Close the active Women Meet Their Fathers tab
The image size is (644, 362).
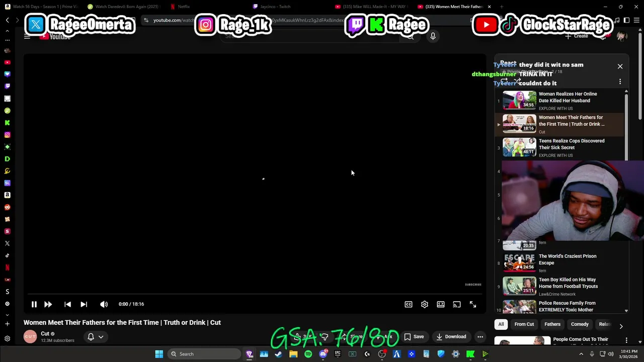(x=489, y=7)
